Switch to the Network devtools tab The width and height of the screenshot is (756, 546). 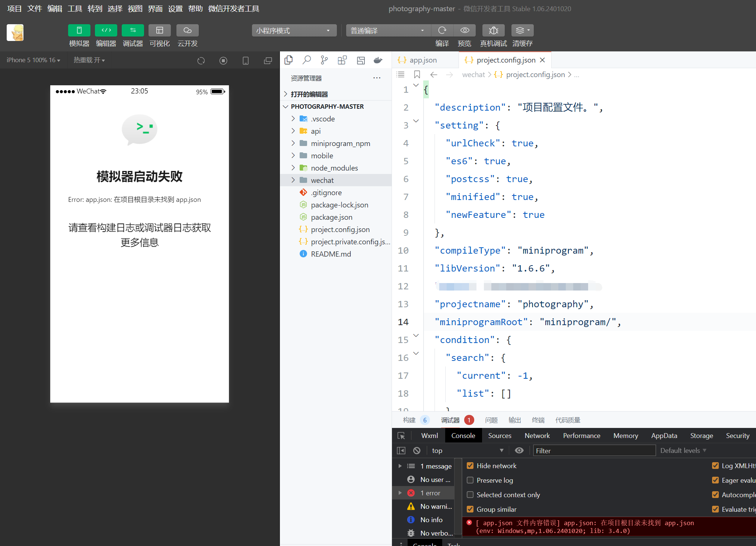pyautogui.click(x=537, y=436)
